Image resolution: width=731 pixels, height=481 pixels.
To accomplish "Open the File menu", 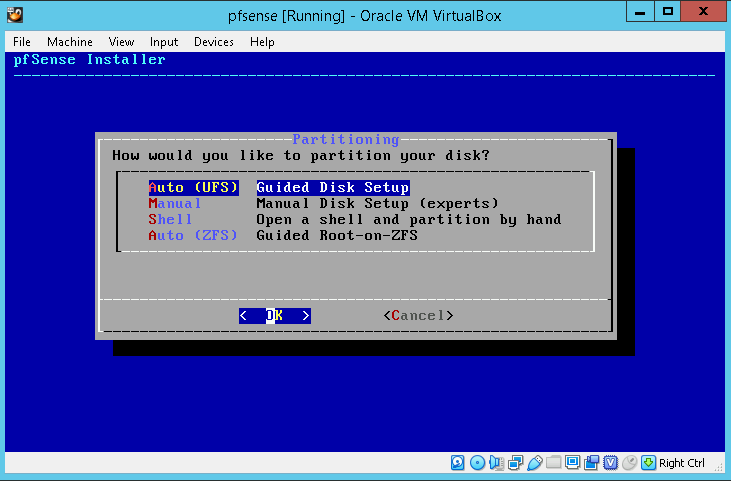I will [22, 42].
